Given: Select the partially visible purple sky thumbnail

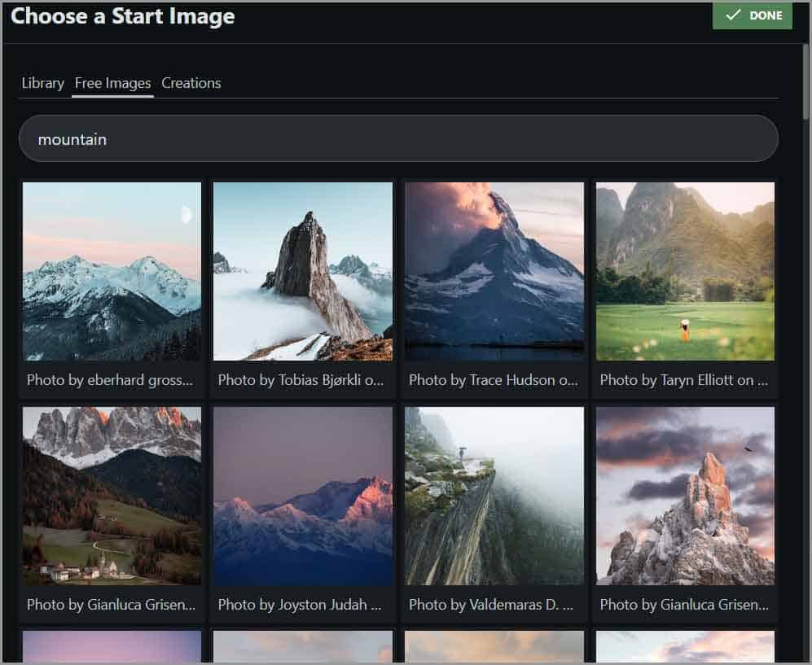Looking at the screenshot, I should pos(112,646).
